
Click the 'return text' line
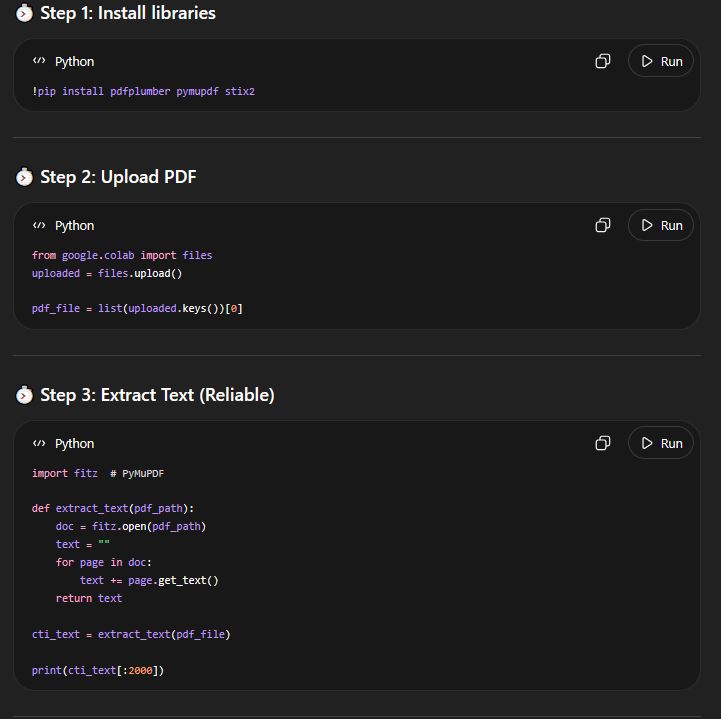click(89, 598)
